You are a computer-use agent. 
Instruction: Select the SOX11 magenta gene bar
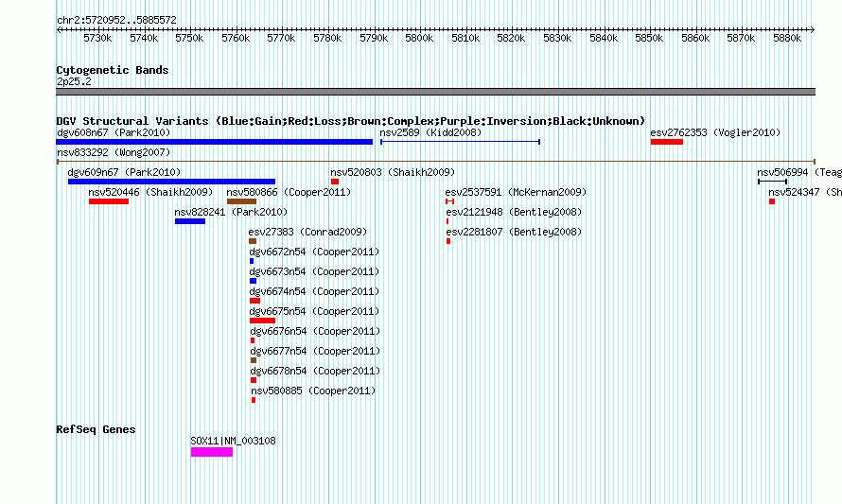pyautogui.click(x=212, y=452)
